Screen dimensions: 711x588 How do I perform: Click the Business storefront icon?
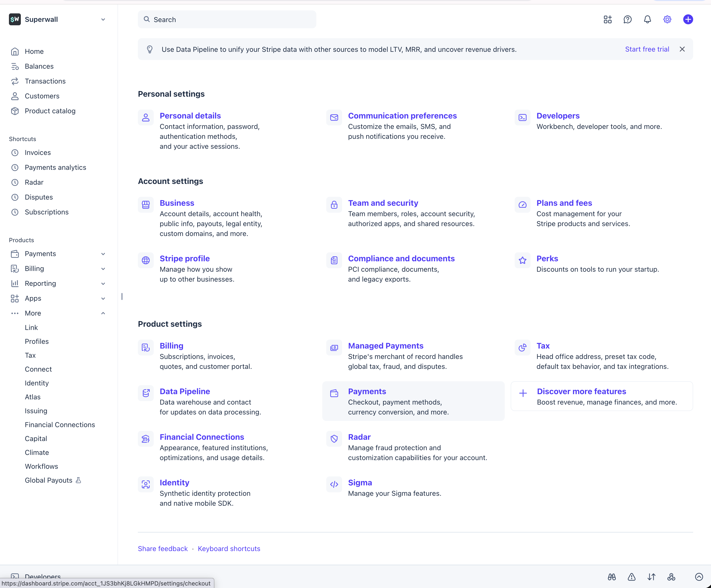point(146,205)
